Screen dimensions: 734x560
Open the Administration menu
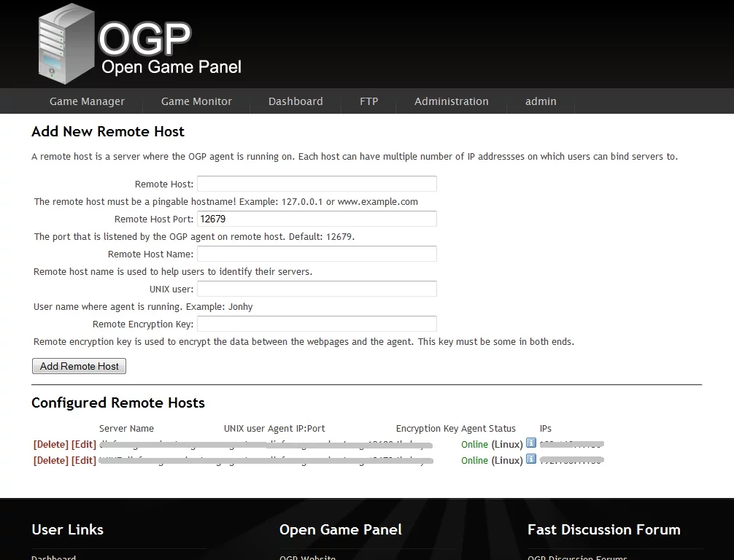(451, 101)
